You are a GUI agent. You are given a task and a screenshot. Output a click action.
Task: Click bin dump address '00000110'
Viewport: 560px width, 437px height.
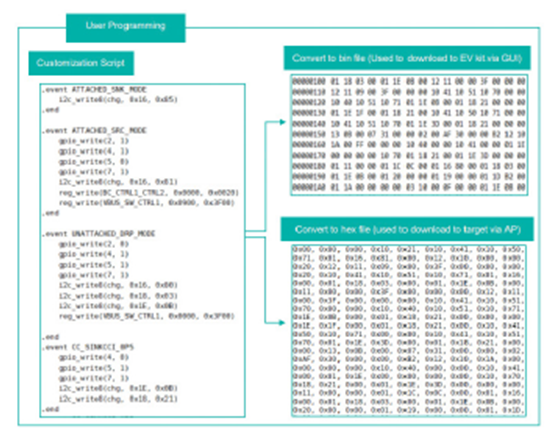(309, 92)
